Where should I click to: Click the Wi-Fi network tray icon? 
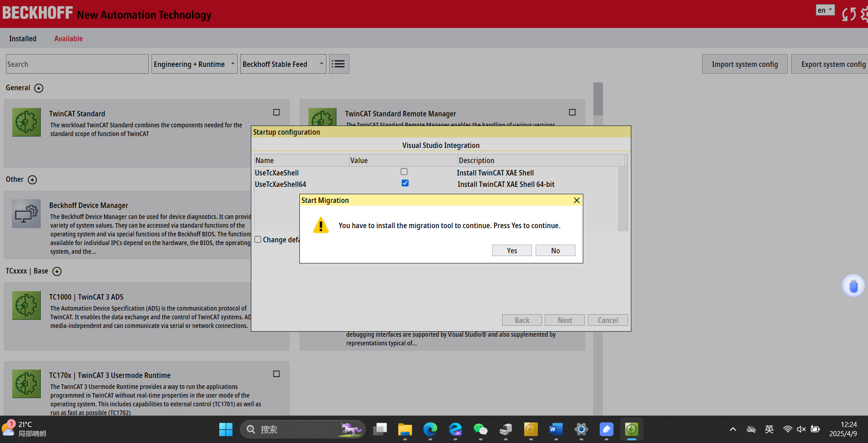click(x=787, y=429)
